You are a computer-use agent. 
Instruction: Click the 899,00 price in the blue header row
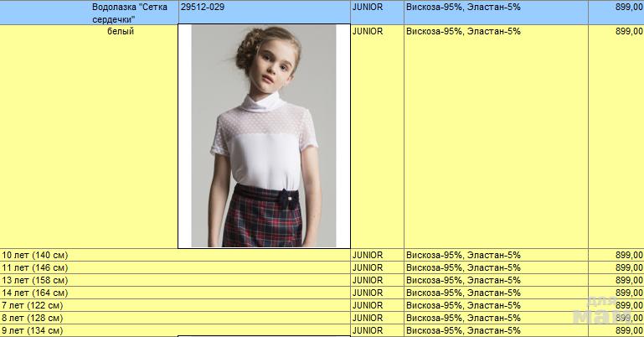click(x=628, y=7)
